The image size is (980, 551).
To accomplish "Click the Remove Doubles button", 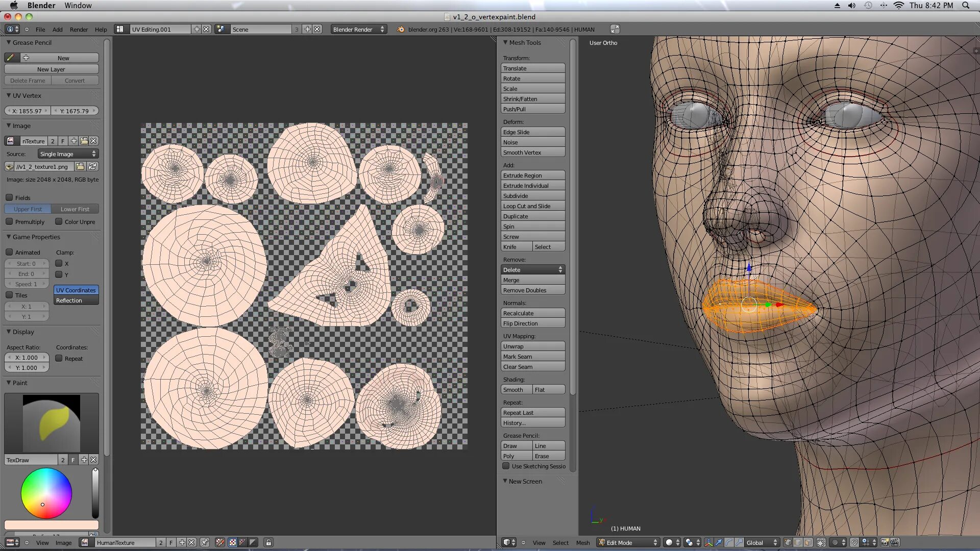I will pyautogui.click(x=532, y=290).
